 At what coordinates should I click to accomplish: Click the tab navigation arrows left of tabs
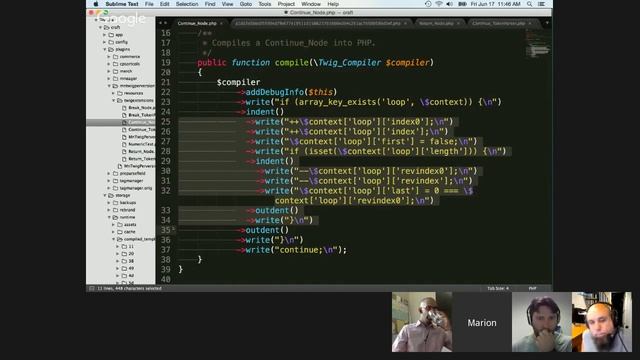click(163, 23)
